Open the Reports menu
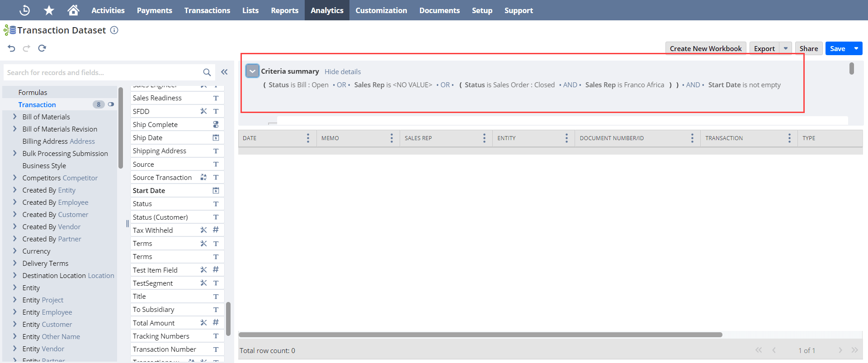The width and height of the screenshot is (868, 363). coord(285,10)
